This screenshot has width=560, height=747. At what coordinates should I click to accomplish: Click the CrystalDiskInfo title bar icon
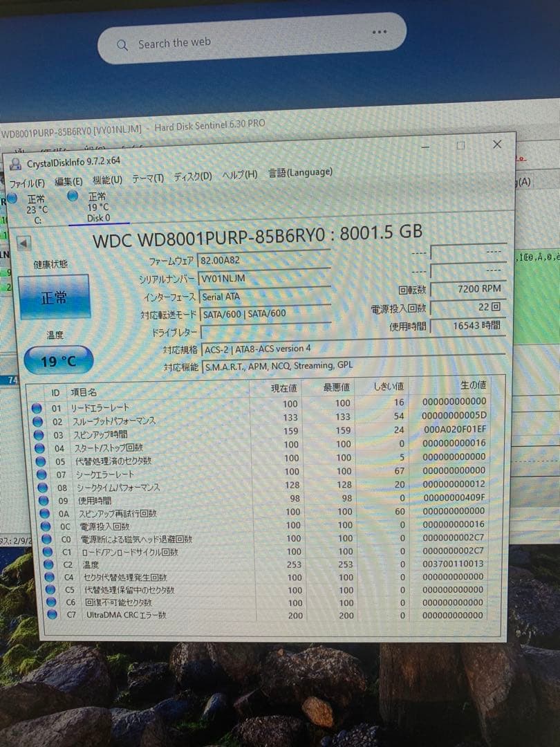click(16, 165)
